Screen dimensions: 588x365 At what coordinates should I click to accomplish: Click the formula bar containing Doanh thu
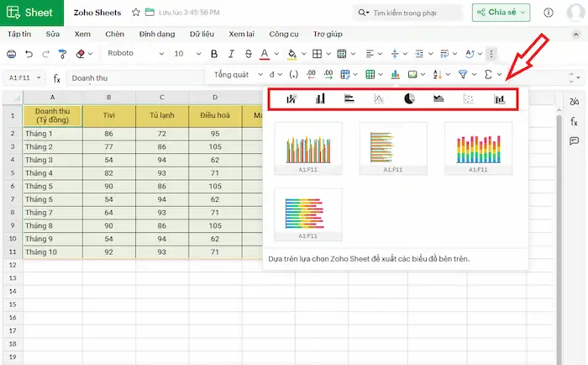pos(136,77)
